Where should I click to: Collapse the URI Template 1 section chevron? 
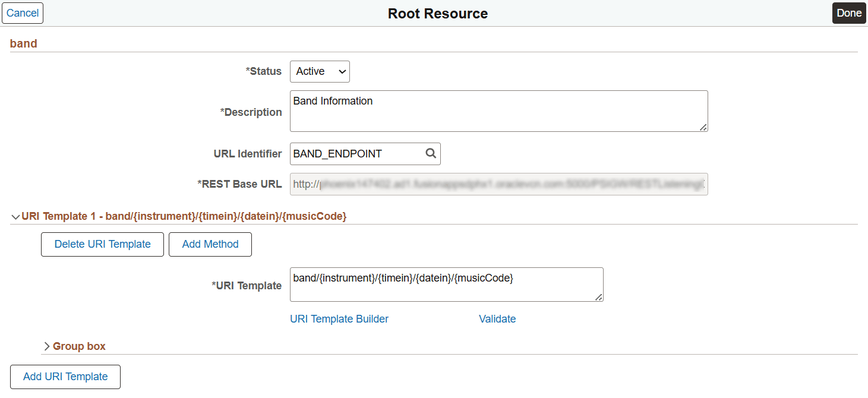[15, 216]
